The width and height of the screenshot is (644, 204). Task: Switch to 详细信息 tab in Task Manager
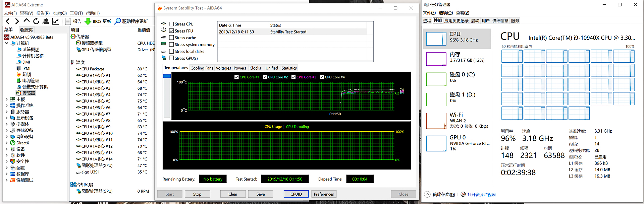pyautogui.click(x=500, y=21)
